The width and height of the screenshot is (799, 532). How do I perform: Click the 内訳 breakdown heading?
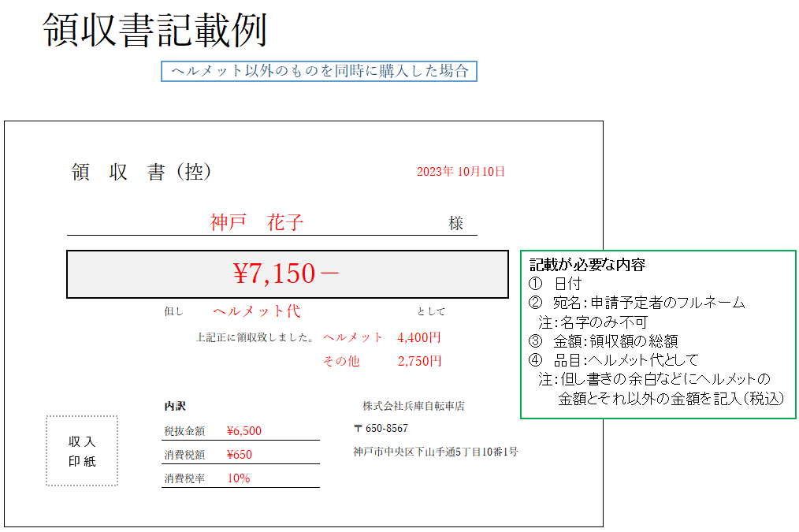175,406
